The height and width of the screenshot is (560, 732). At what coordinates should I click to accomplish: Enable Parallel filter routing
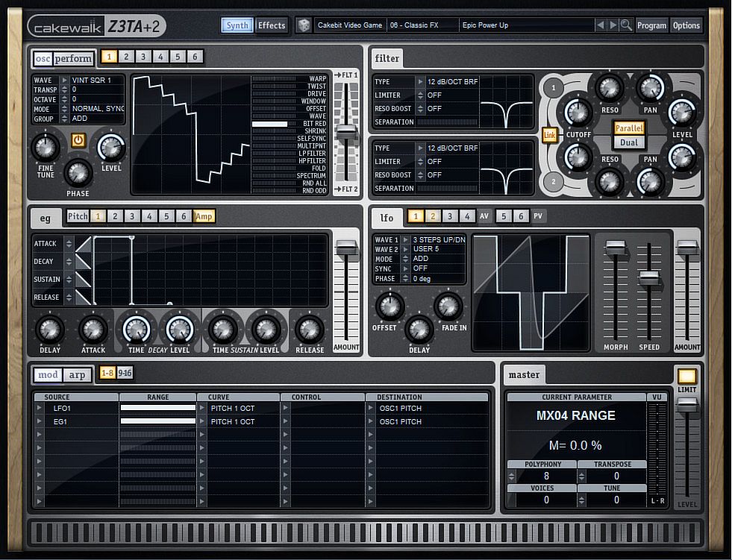(629, 128)
